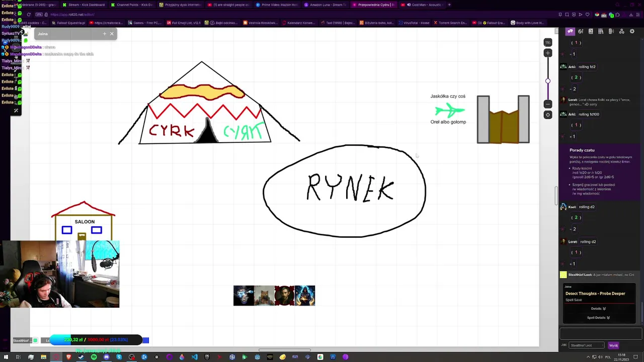
Task: Open the speaking-as Stealthief Loot dropdown
Action: click(x=587, y=345)
